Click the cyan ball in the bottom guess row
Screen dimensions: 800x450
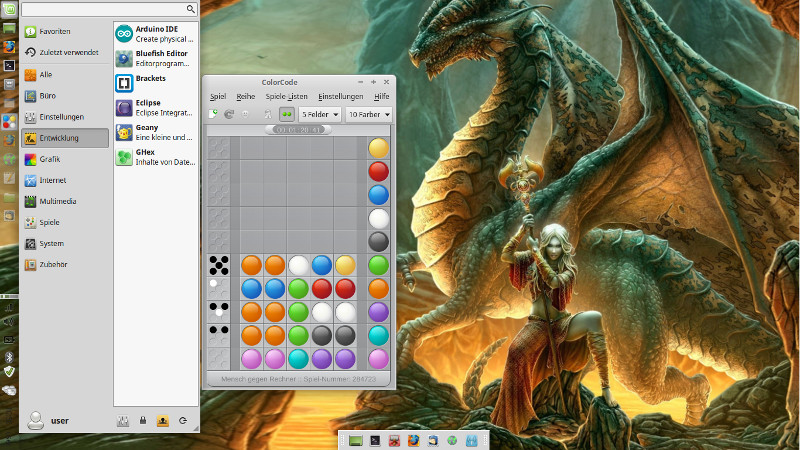(298, 359)
